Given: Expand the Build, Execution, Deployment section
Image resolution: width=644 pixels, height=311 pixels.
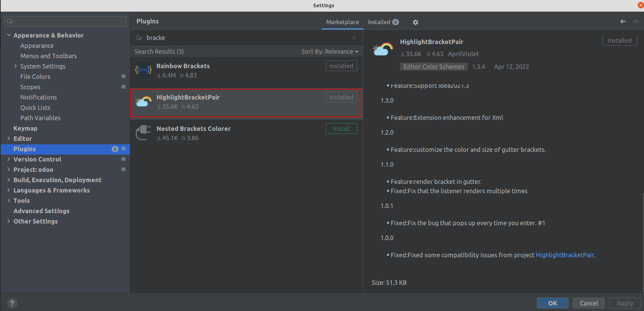Looking at the screenshot, I should pyautogui.click(x=9, y=180).
